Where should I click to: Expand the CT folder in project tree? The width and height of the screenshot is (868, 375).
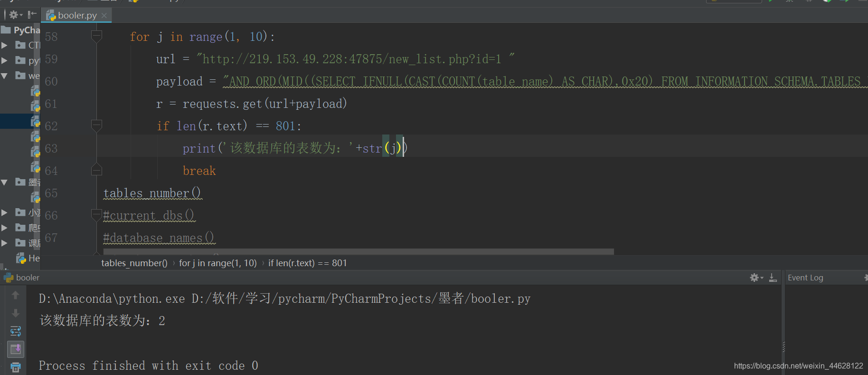[4, 45]
